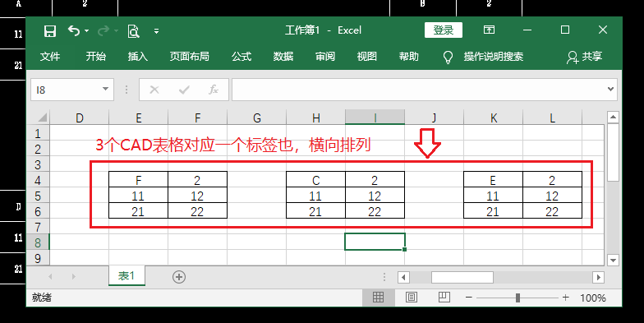Close the Excel window
The height and width of the screenshot is (323, 644).
(x=603, y=30)
